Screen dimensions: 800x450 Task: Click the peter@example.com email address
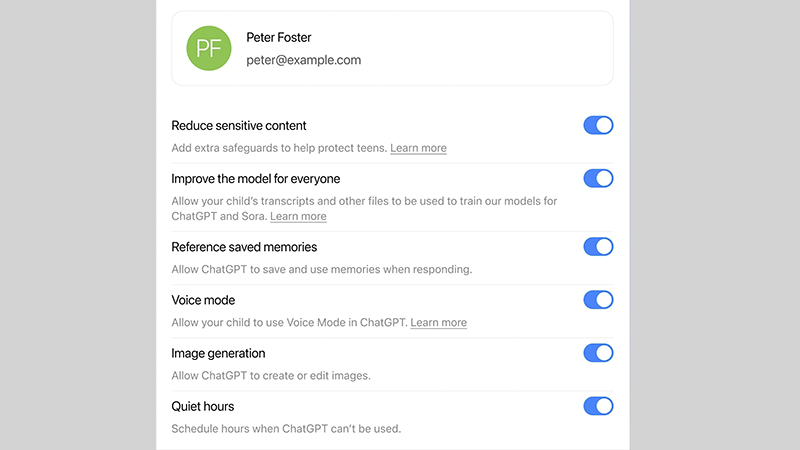[x=303, y=60]
